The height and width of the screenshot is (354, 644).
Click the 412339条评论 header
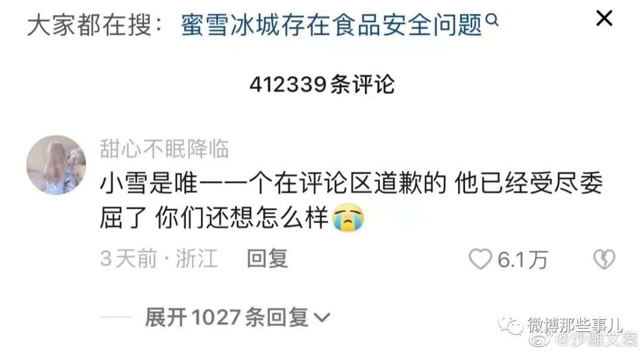coord(322,85)
